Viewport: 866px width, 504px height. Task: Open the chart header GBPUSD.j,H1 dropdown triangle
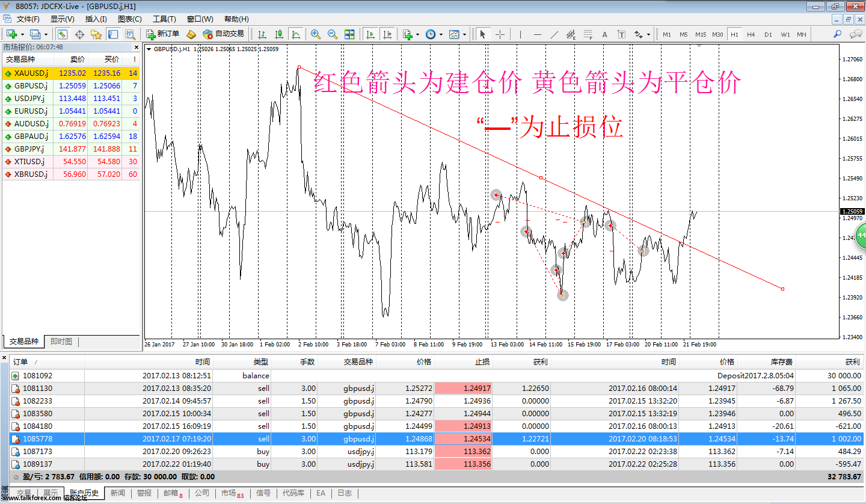(149, 49)
